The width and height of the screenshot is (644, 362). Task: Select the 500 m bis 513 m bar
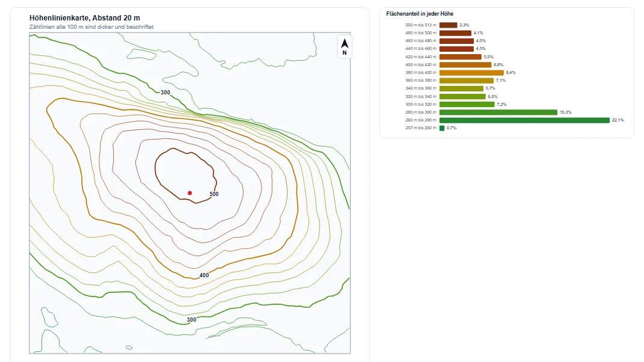[448, 25]
